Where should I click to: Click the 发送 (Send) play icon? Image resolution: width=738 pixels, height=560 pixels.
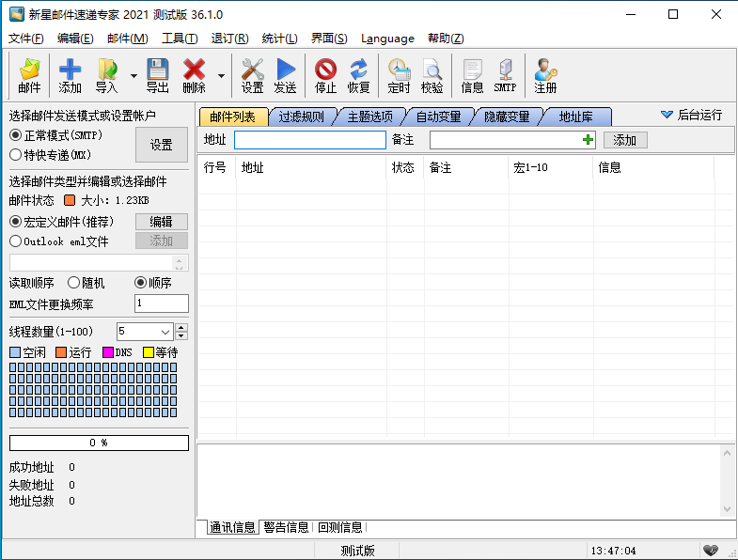tap(285, 74)
